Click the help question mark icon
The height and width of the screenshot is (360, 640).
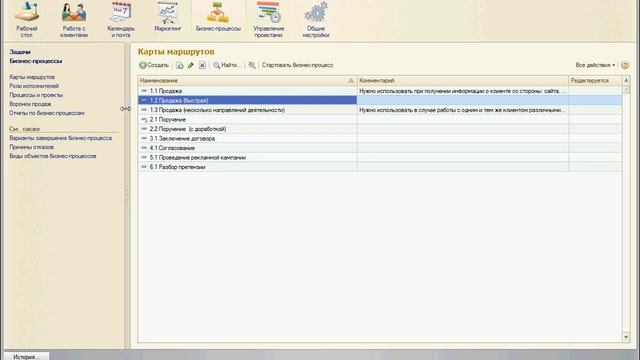pyautogui.click(x=624, y=65)
